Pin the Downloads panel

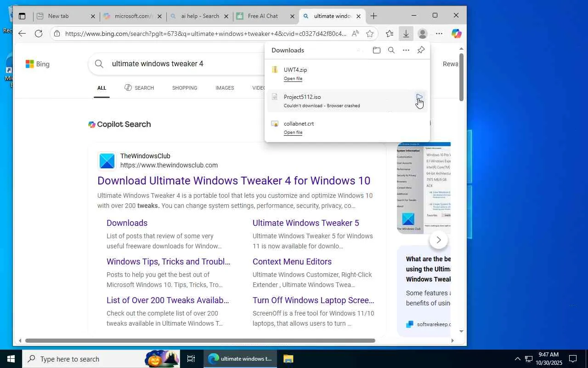(x=421, y=50)
